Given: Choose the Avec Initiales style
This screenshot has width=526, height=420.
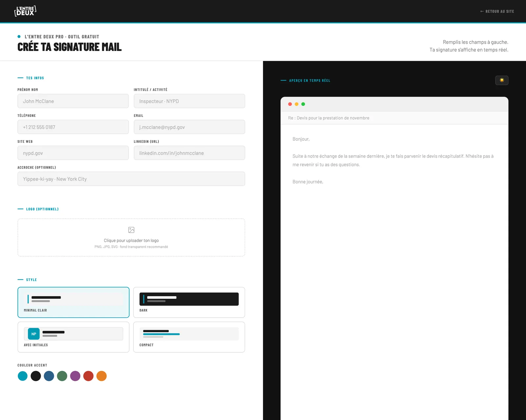Looking at the screenshot, I should (73, 337).
